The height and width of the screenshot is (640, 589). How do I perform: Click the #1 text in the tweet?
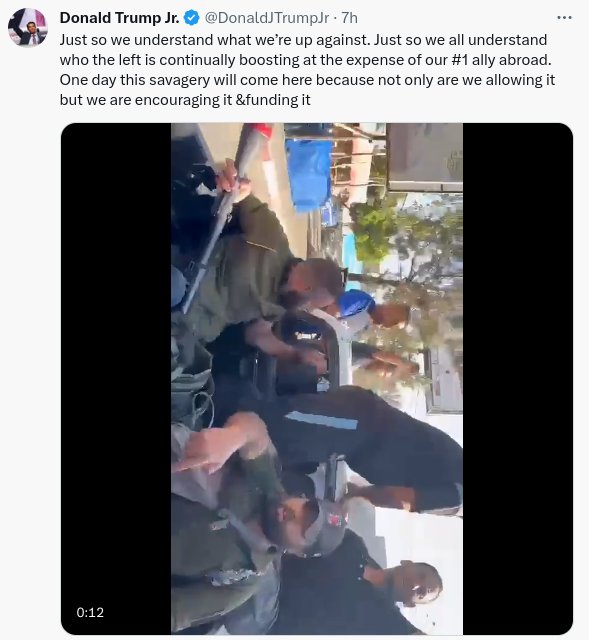pos(460,60)
